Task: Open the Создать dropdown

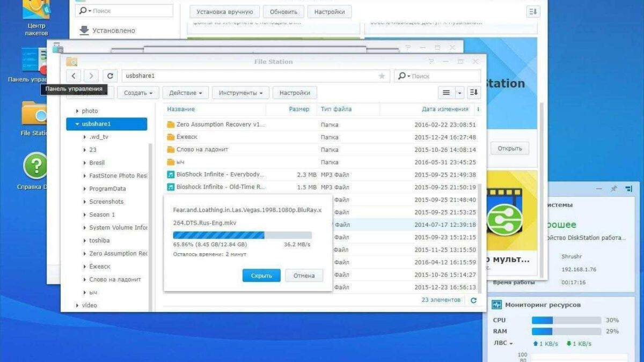Action: (138, 93)
